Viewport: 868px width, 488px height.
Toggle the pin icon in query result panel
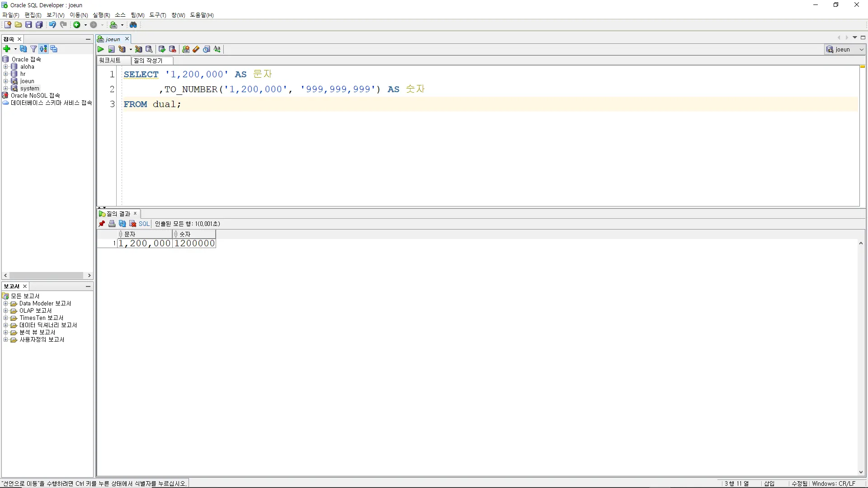pyautogui.click(x=102, y=224)
